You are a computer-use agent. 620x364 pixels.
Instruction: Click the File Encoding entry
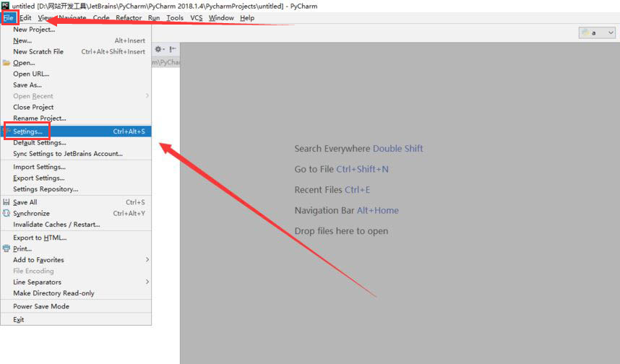pos(76,271)
